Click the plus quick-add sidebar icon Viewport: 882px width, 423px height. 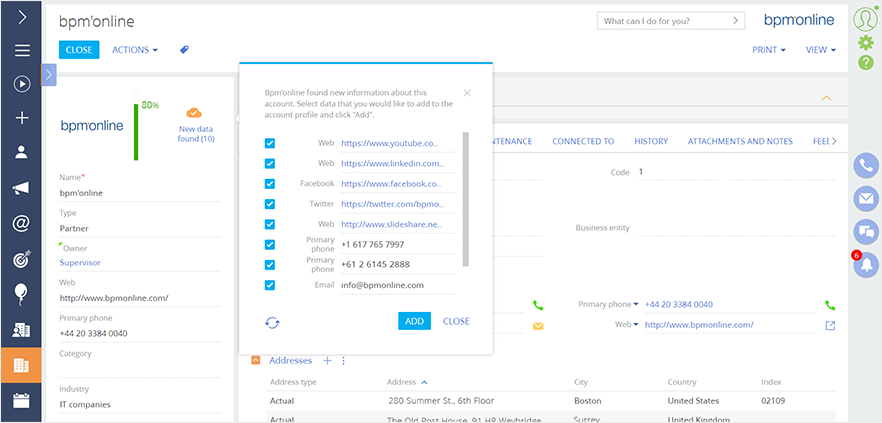pyautogui.click(x=21, y=118)
